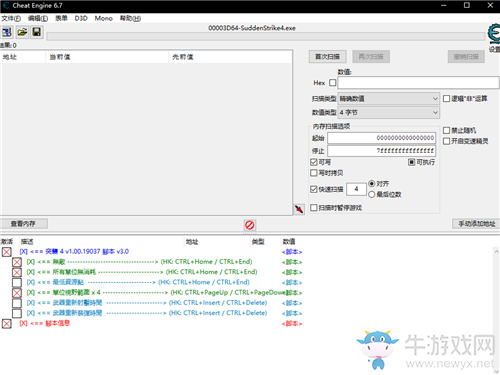Image resolution: width=500 pixels, height=375 pixels.
Task: Click the 再次扫描 button
Action: coord(371,57)
